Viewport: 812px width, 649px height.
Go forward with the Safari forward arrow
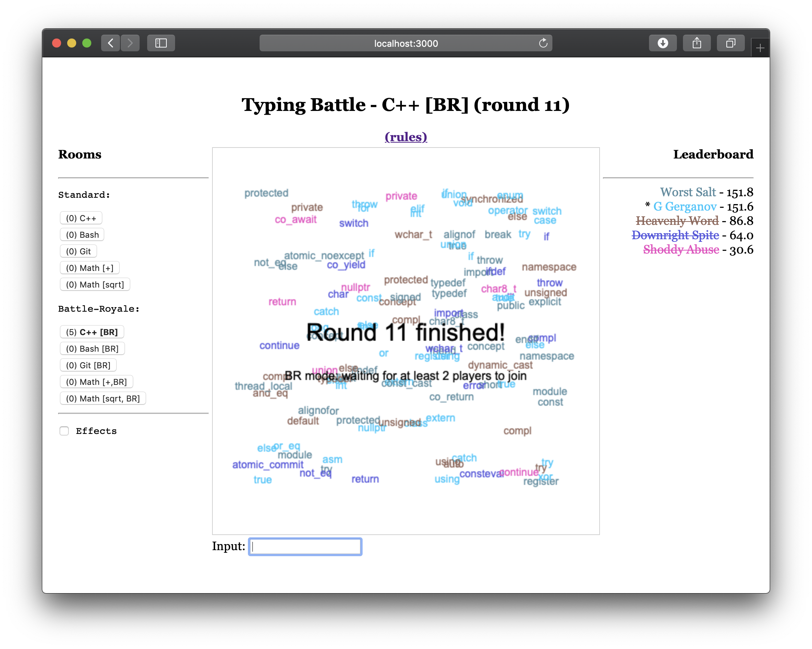click(130, 43)
